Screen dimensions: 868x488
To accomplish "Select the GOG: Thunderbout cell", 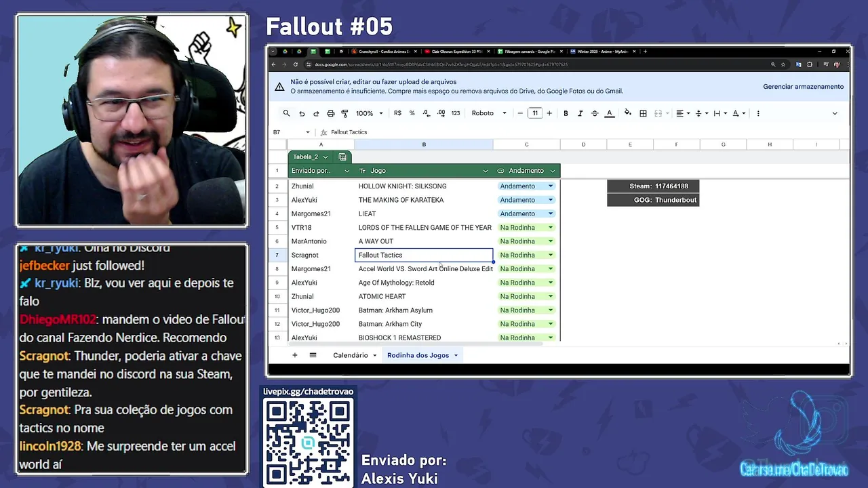I will tap(652, 200).
